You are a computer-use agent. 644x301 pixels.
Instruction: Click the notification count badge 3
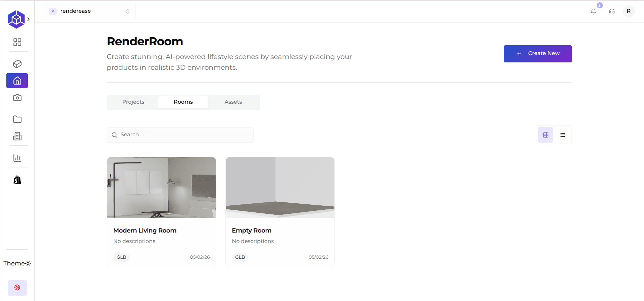pos(600,5)
